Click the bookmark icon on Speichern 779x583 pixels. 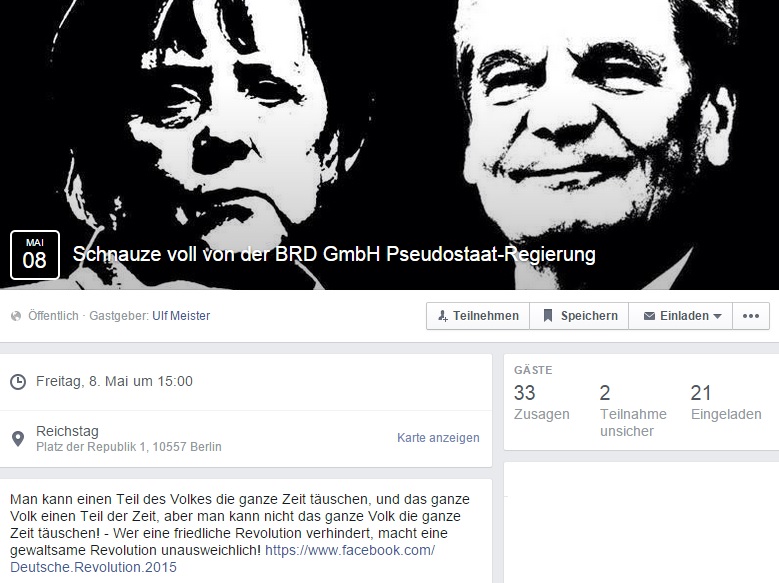coord(548,316)
